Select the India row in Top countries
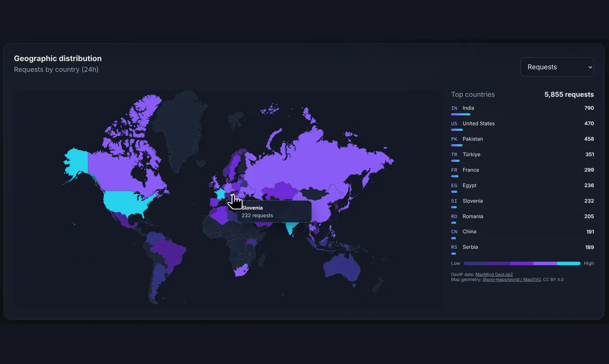609x364 pixels. pyautogui.click(x=522, y=110)
